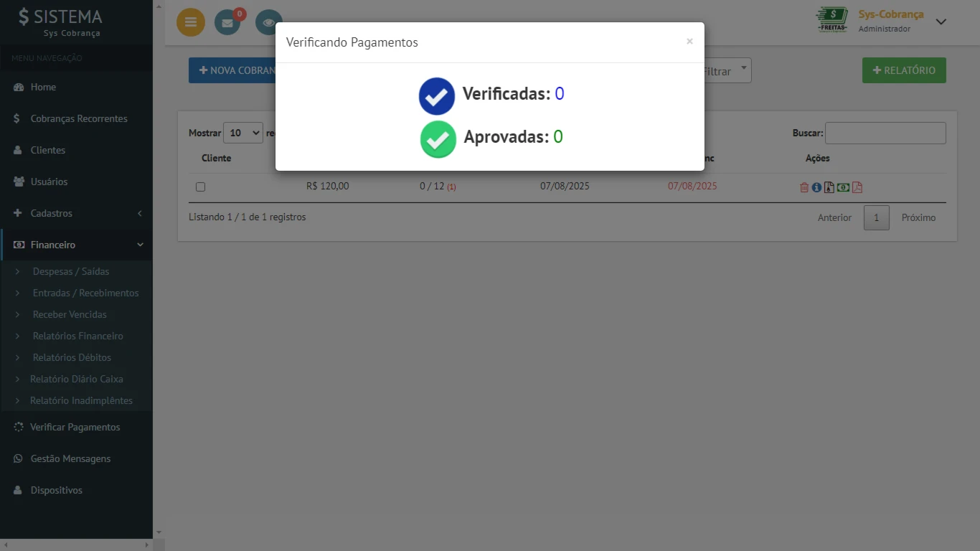Click the red trash delete icon
Viewport: 980px width, 551px height.
pos(804,187)
